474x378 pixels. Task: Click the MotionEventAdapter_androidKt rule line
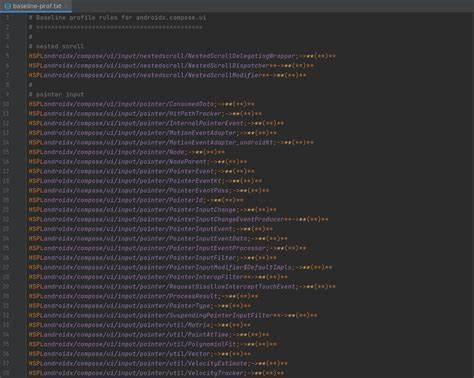[171, 142]
